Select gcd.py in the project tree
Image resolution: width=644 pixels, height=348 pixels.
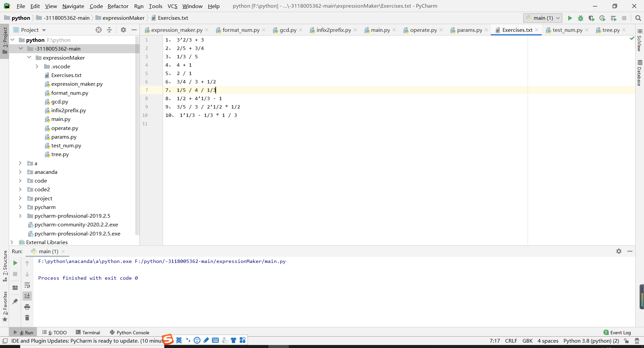tap(60, 101)
